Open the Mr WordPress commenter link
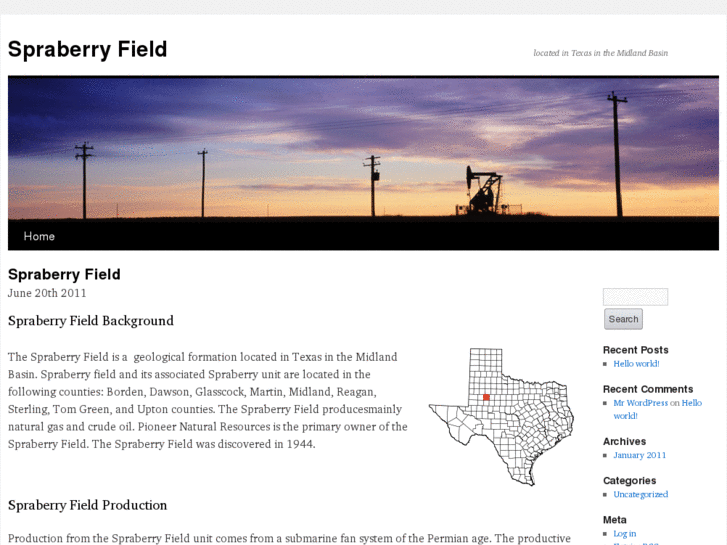Viewport: 727px width, 545px height. click(640, 403)
